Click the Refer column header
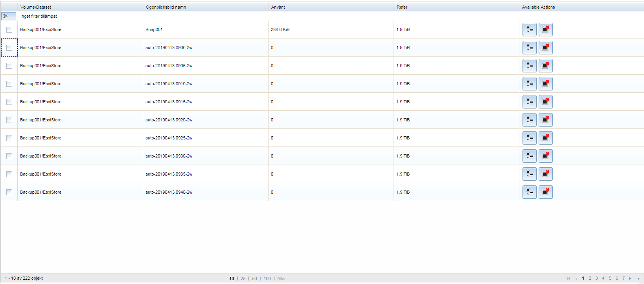 pyautogui.click(x=402, y=7)
